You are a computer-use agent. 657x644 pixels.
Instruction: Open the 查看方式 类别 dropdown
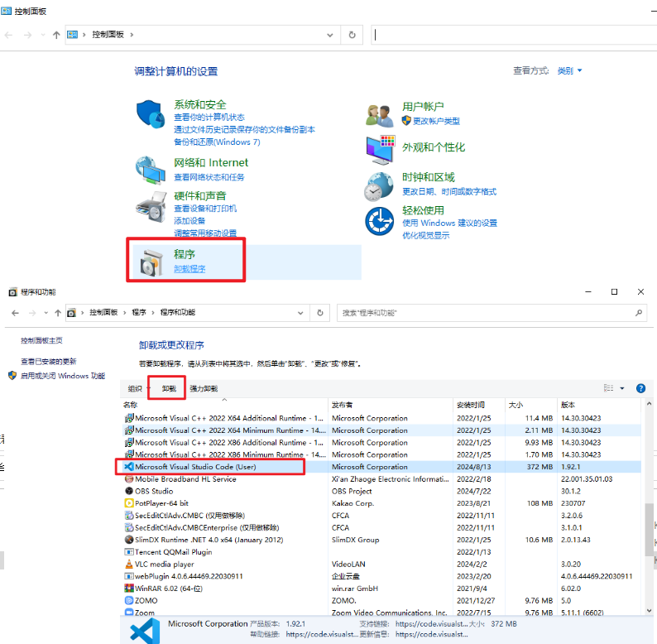click(569, 71)
